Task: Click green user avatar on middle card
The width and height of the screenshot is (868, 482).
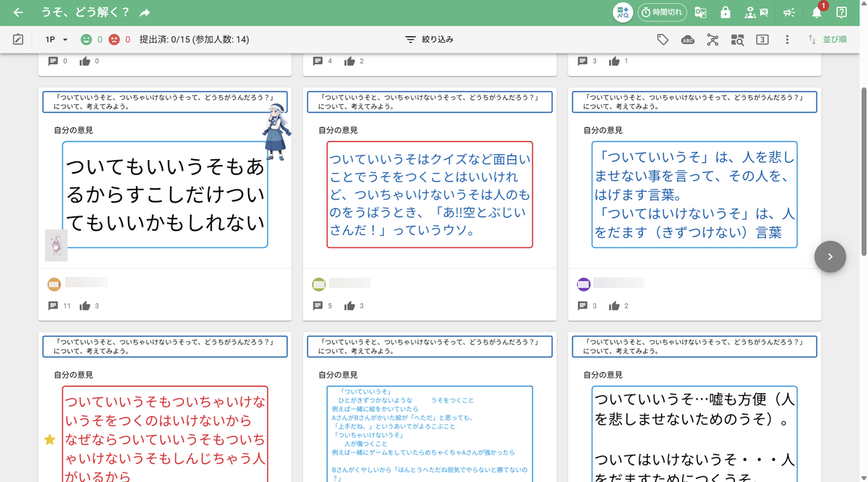Action: (x=319, y=284)
